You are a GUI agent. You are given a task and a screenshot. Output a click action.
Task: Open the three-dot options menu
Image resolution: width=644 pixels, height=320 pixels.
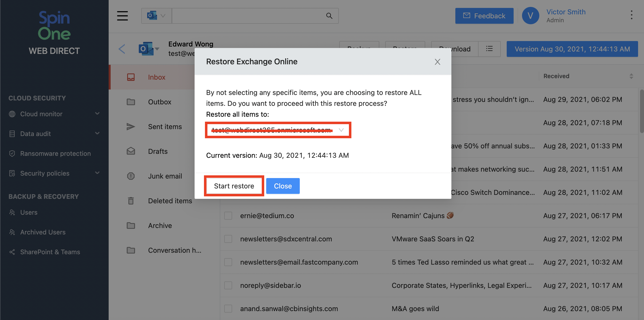tap(631, 15)
